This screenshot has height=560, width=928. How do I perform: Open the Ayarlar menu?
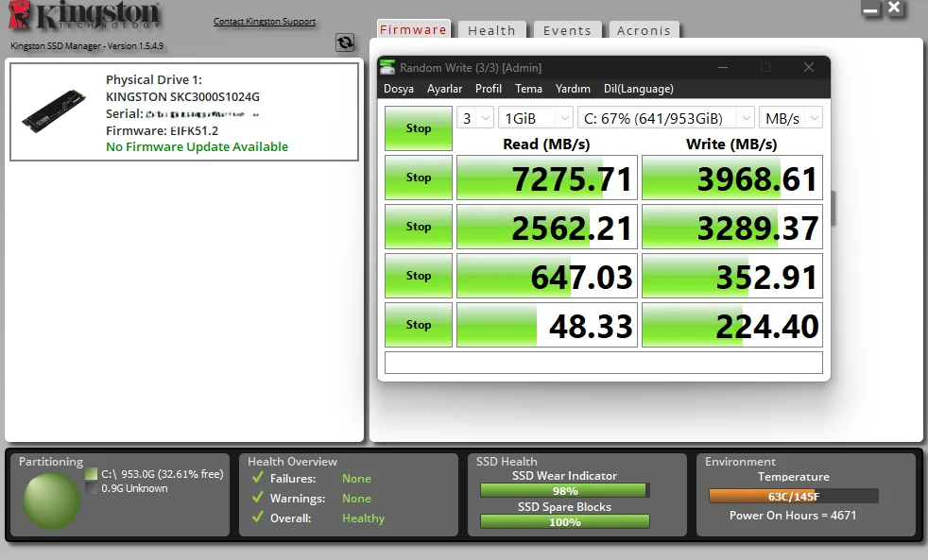click(x=444, y=89)
